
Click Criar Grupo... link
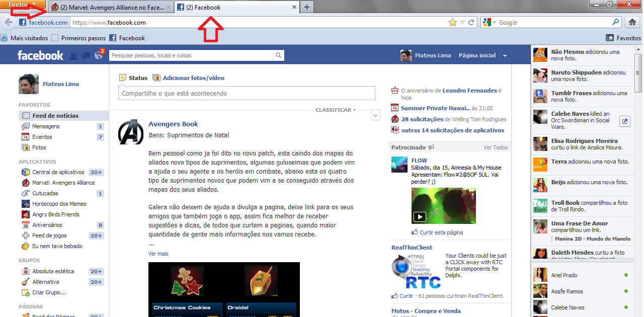pyautogui.click(x=49, y=292)
